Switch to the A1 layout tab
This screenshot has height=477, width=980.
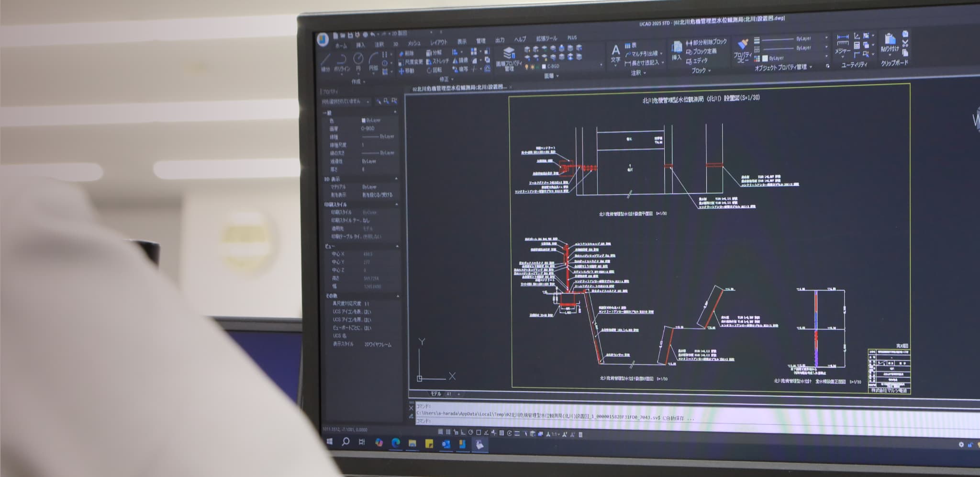click(449, 394)
